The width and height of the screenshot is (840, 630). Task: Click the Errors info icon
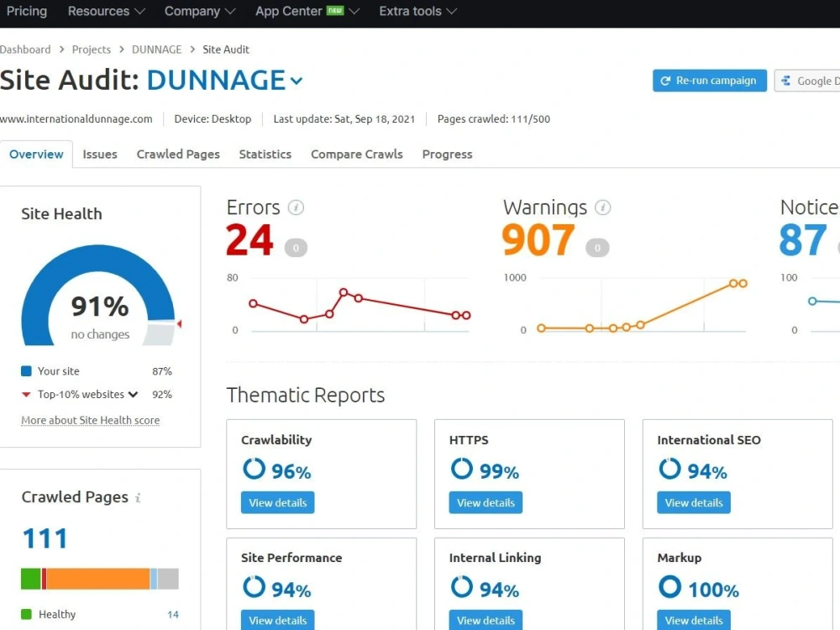[x=296, y=207]
